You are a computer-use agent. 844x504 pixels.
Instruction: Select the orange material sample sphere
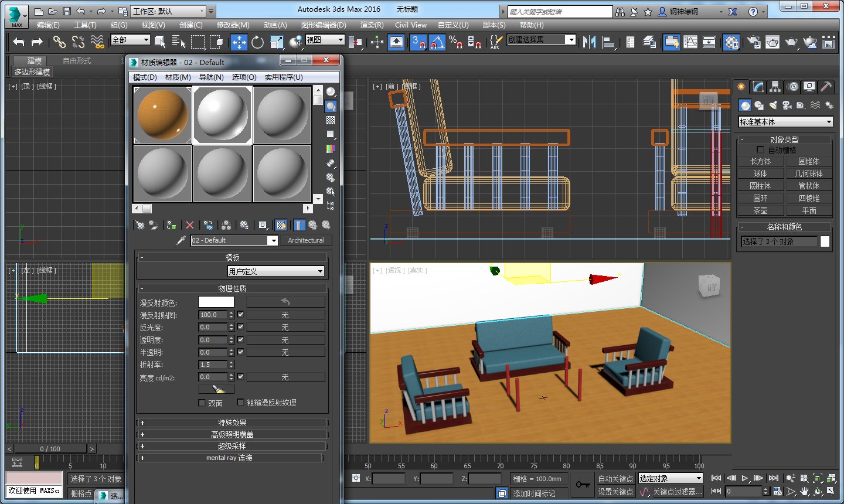click(x=162, y=114)
